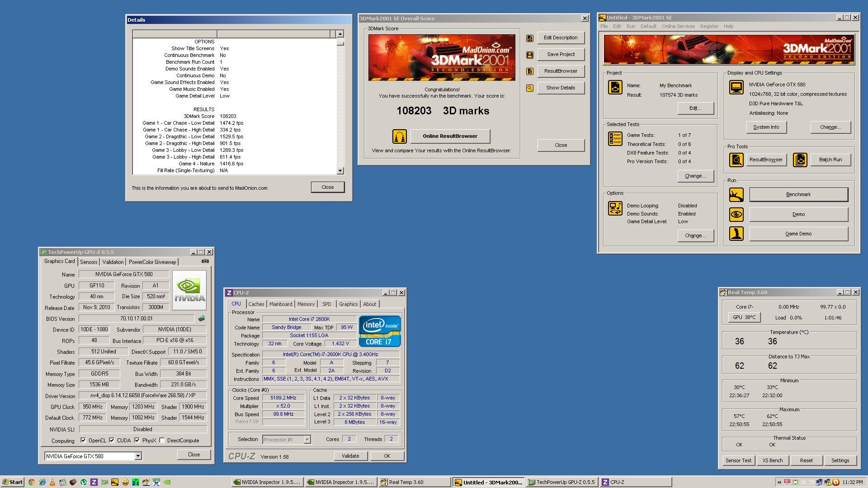Screen dimensions: 868x488
Task: Click the Game Demo joystick icon
Action: [736, 234]
